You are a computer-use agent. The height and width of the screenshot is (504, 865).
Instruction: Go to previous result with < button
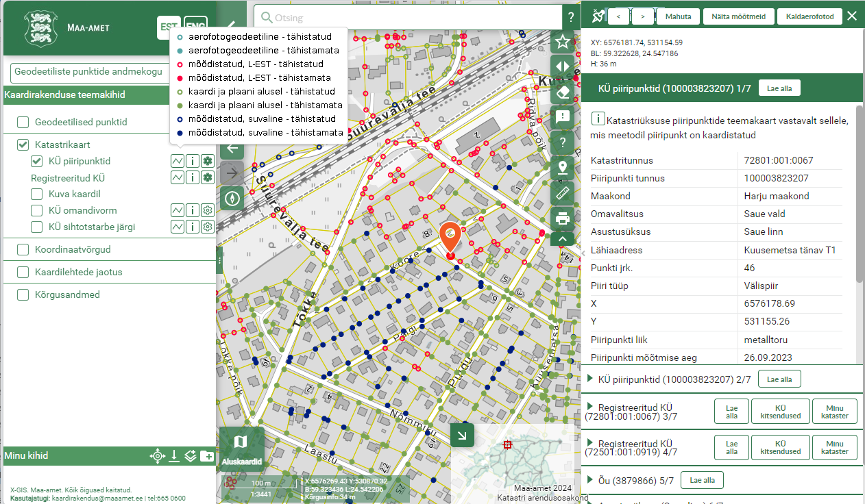coord(619,16)
